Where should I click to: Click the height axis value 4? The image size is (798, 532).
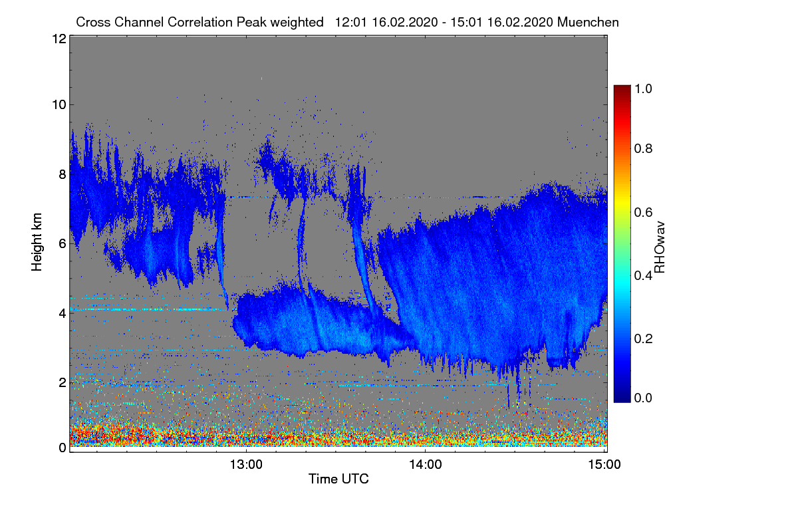click(x=61, y=313)
